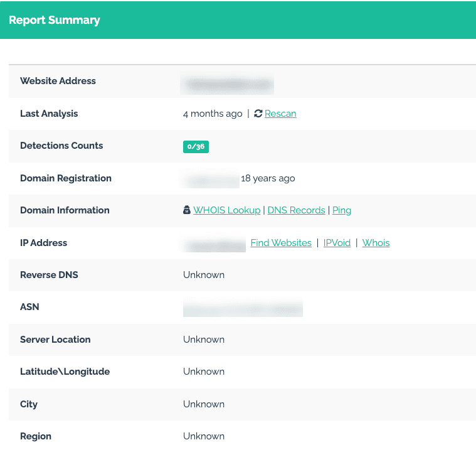476x472 pixels.
Task: Click the Domain Registration label
Action: click(x=66, y=178)
